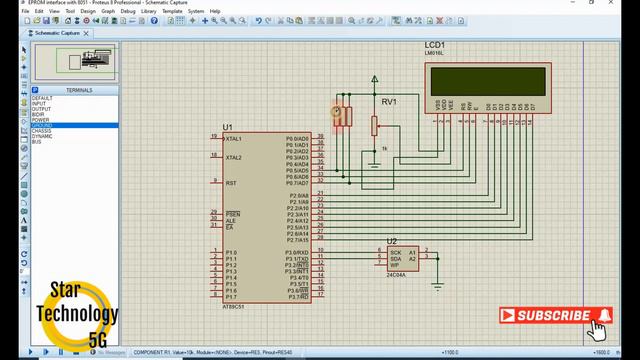Click the Home page icon

(68, 21)
